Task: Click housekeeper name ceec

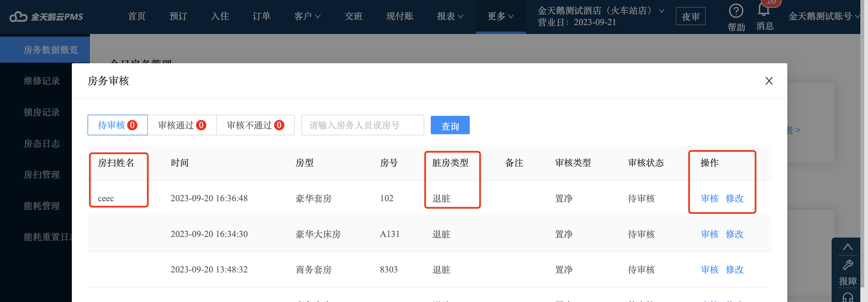Action: [106, 199]
